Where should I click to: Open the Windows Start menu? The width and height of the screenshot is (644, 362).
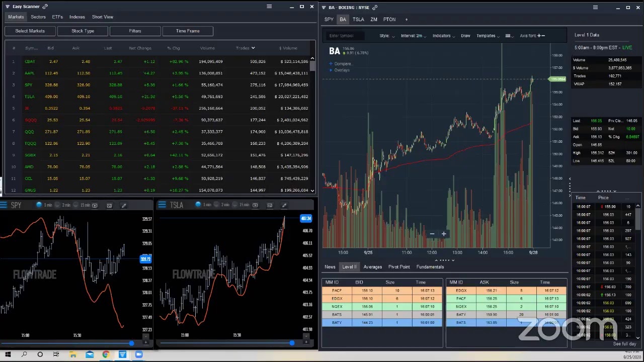click(8, 355)
